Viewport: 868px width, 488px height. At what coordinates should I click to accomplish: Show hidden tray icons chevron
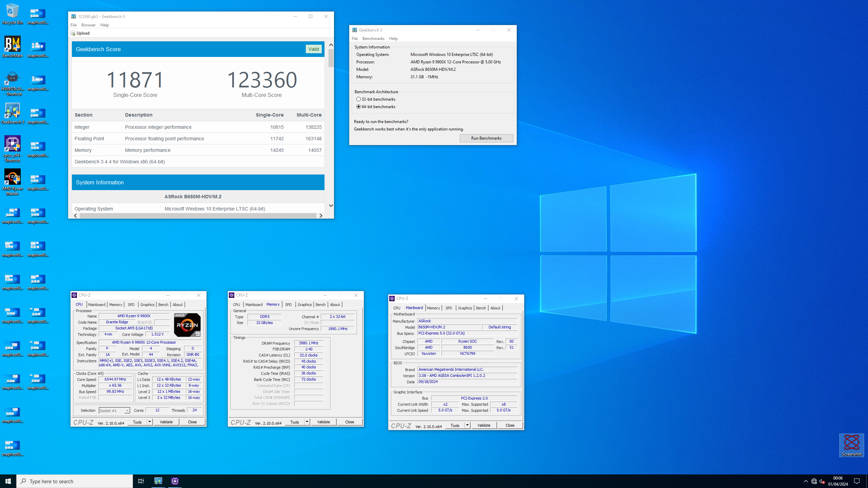(806, 481)
